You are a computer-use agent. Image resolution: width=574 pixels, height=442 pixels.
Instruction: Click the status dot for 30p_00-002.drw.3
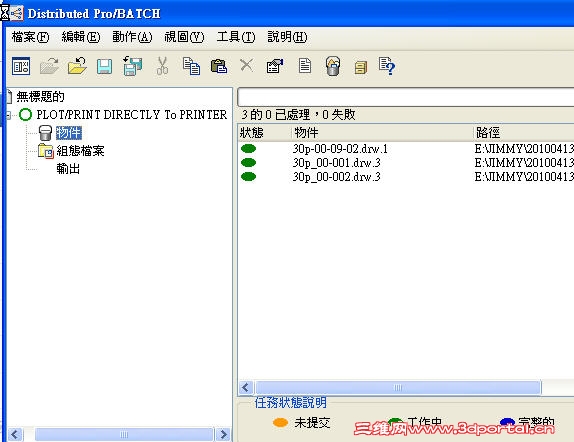249,177
